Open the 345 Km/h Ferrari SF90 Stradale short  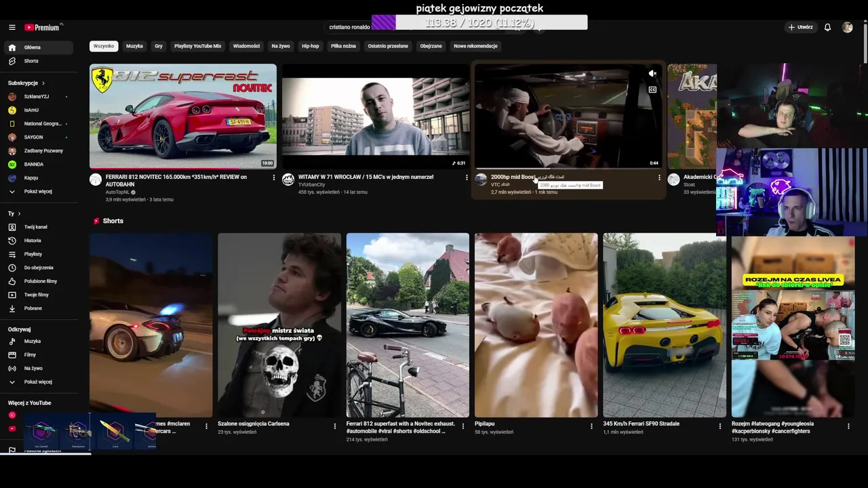tap(665, 325)
